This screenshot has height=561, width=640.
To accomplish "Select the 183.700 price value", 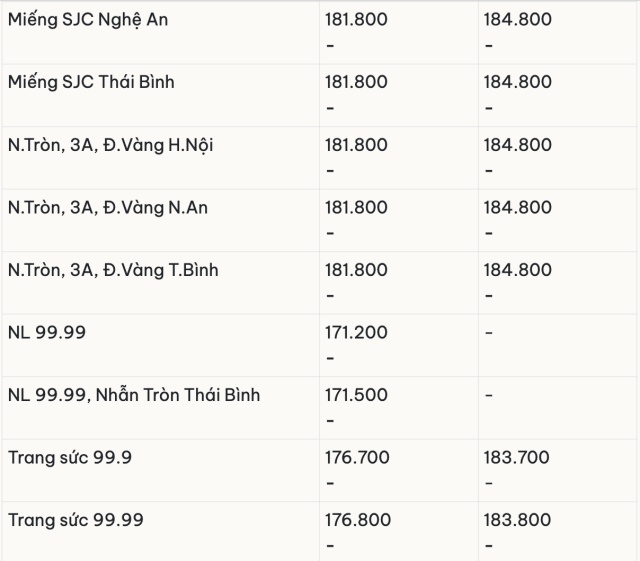I will pyautogui.click(x=517, y=458).
